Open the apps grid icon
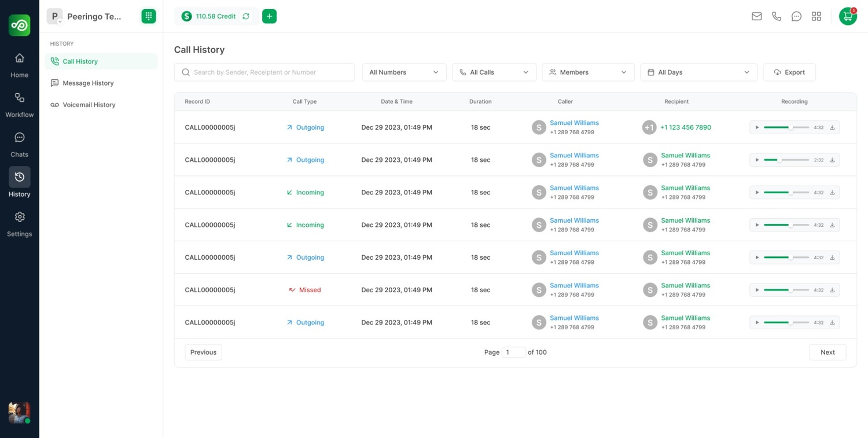This screenshot has width=868, height=438. [816, 16]
